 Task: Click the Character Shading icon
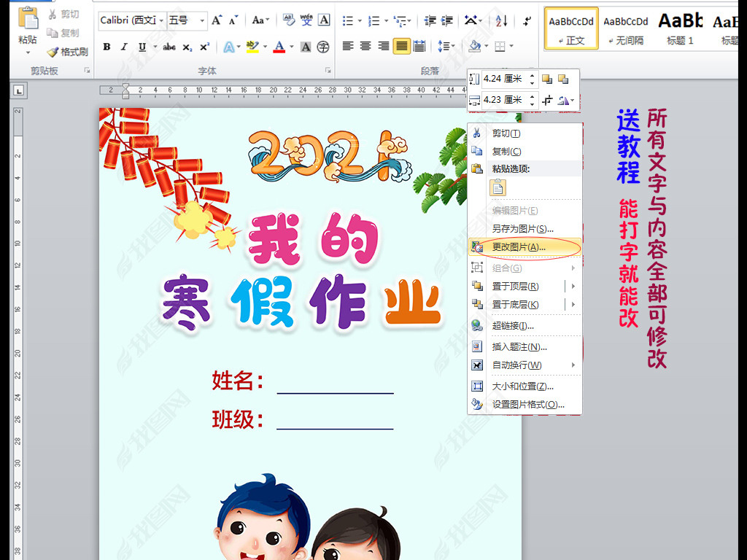click(x=306, y=47)
